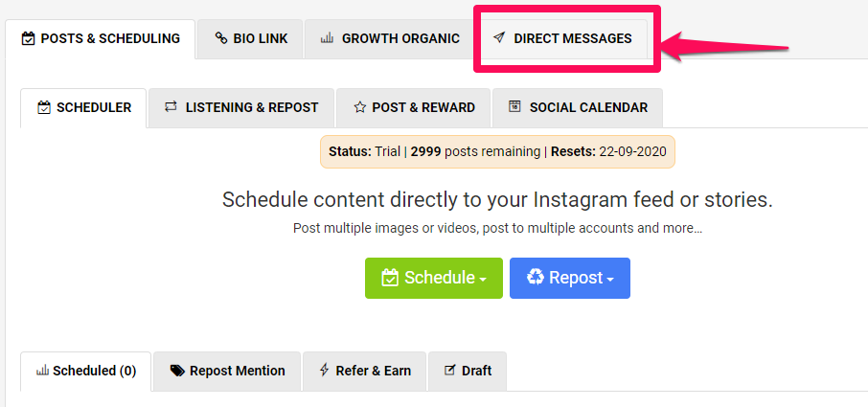Click the bar chart icon beside Growth Organic
The height and width of the screenshot is (407, 868).
[327, 38]
